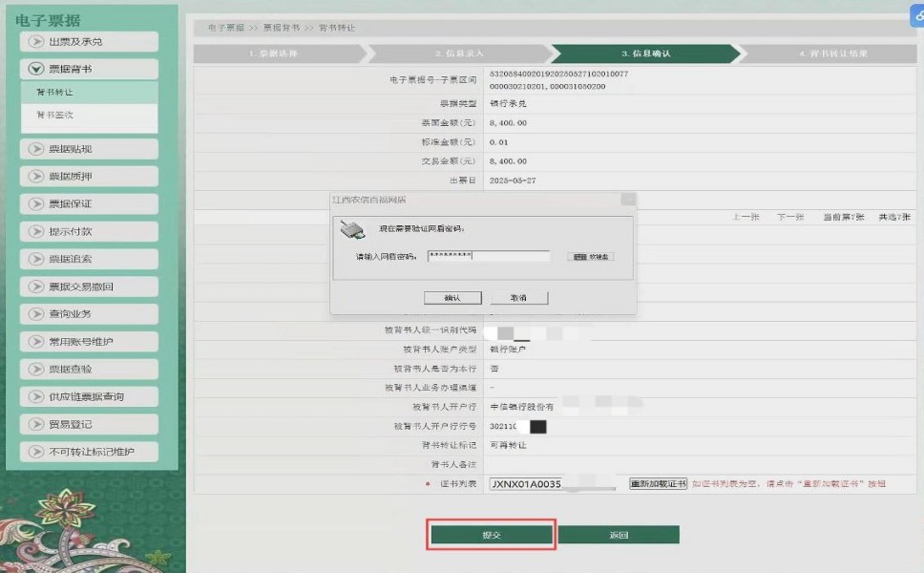Viewport: 924px width, 573px height.
Task: Click the 当前第7张 indicator
Action: click(x=843, y=217)
